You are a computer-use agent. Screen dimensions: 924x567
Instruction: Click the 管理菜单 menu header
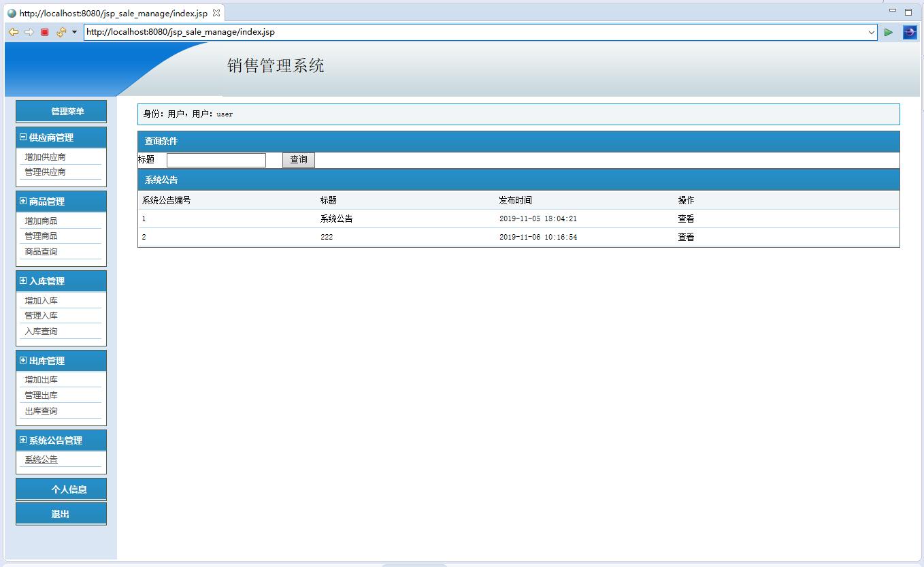[x=61, y=111]
